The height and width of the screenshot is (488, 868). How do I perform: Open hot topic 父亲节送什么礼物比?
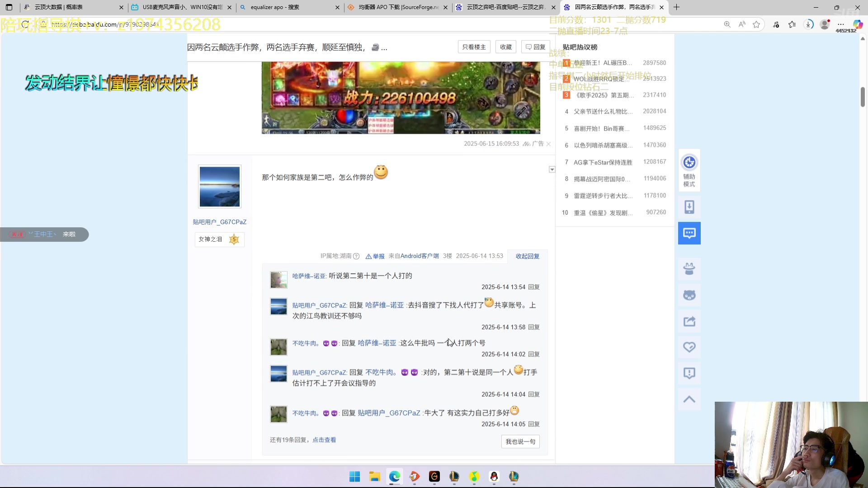(603, 112)
